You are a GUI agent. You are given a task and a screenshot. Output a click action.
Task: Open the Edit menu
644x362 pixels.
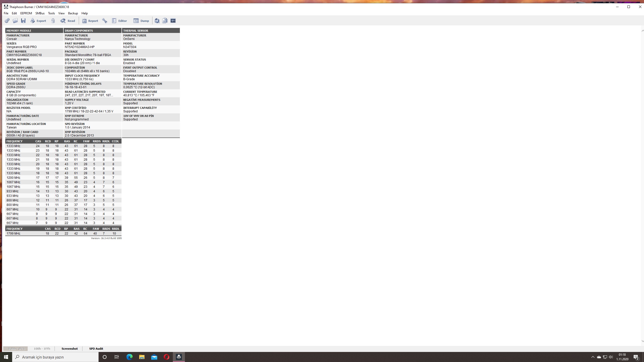[14, 13]
